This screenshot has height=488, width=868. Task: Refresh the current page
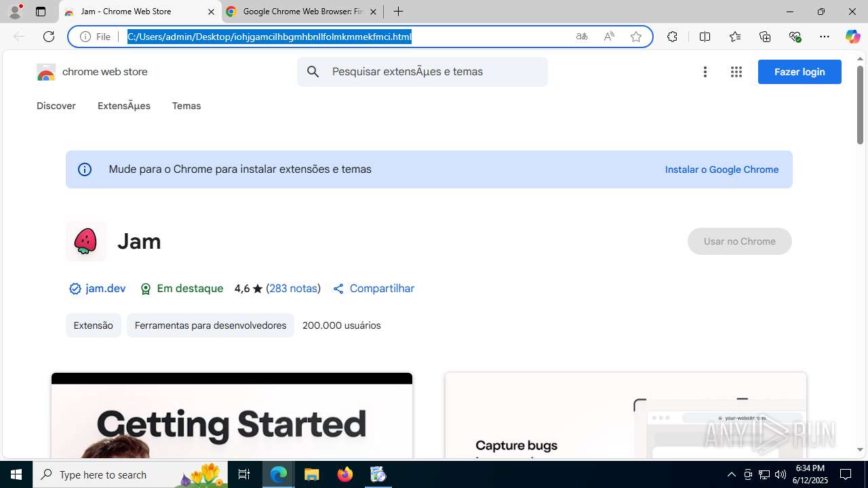point(49,37)
